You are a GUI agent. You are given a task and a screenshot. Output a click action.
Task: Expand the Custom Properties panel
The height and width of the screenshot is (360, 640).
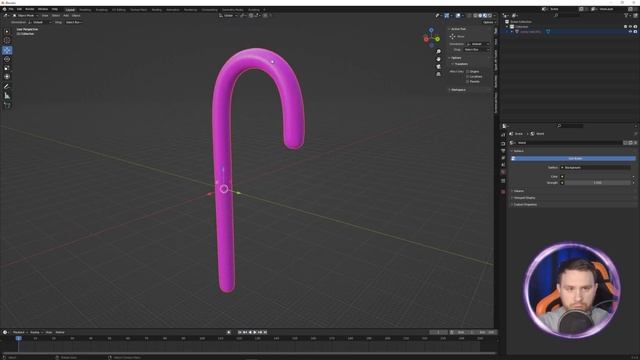point(525,204)
